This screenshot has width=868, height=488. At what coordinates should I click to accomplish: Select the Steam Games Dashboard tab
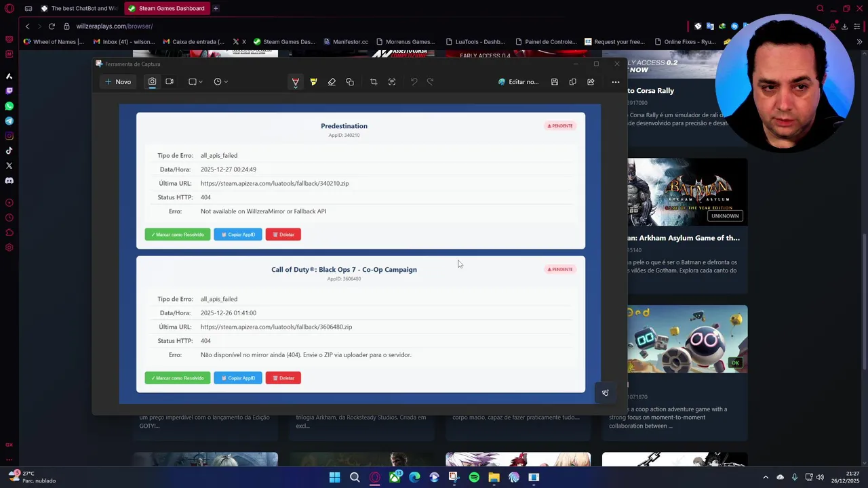pos(167,8)
